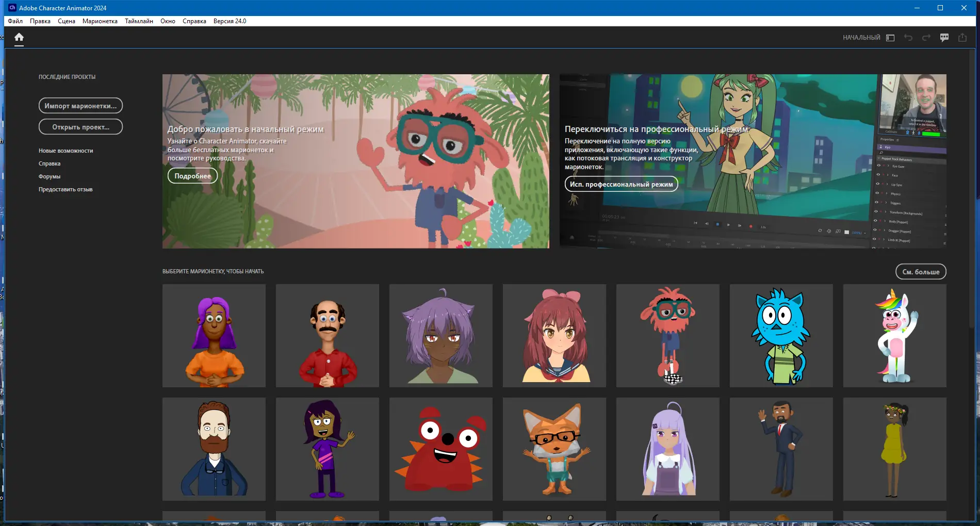
Task: Click the Ch logo in the title bar
Action: (11, 7)
